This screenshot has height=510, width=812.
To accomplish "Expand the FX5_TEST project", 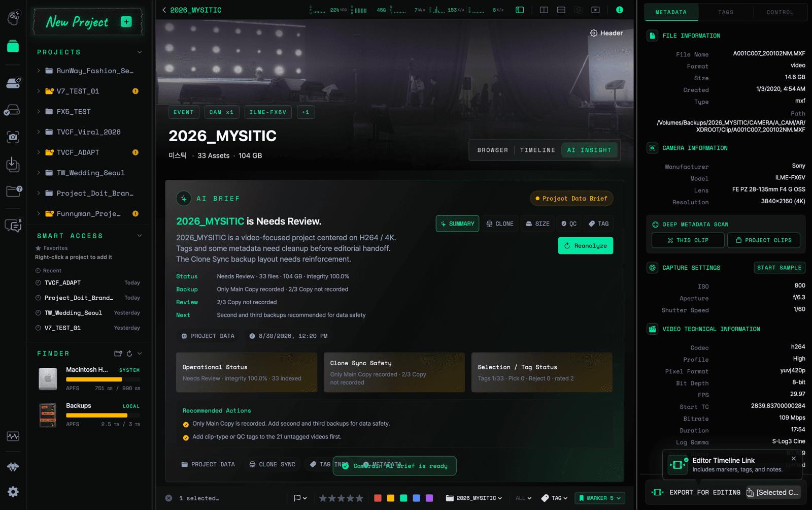I will [x=39, y=112].
